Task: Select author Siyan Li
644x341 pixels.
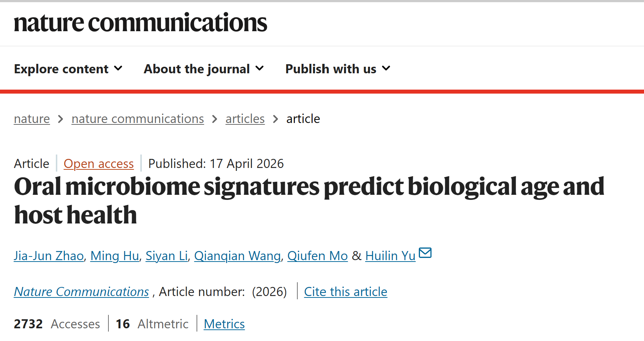Action: pos(166,256)
